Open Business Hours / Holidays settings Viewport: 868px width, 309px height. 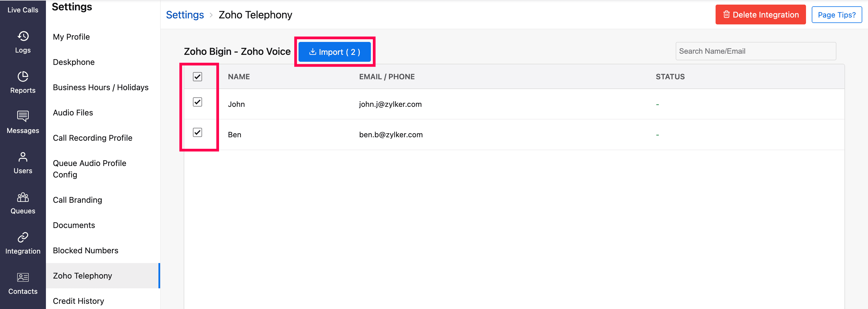[101, 87]
